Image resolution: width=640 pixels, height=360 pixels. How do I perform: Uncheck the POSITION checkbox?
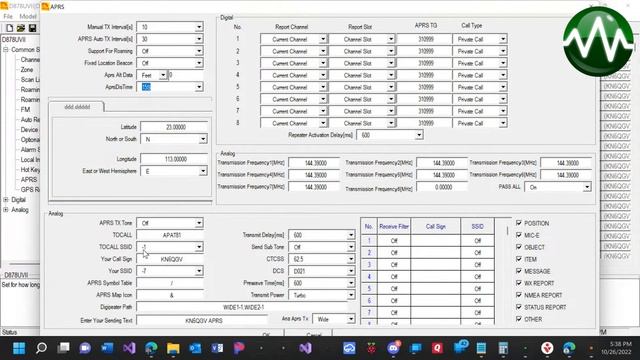coord(519,223)
